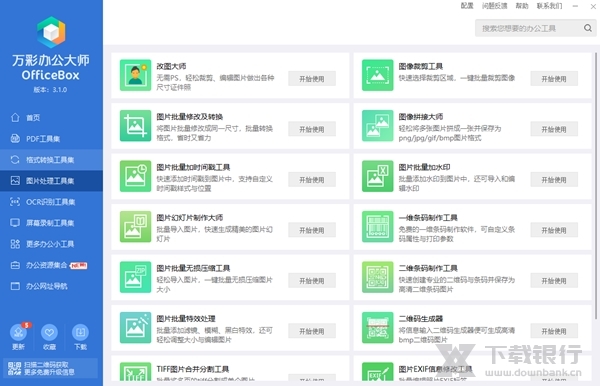The width and height of the screenshot is (600, 386).
Task: Open the 图像拼接大师 icon
Action: click(x=377, y=126)
